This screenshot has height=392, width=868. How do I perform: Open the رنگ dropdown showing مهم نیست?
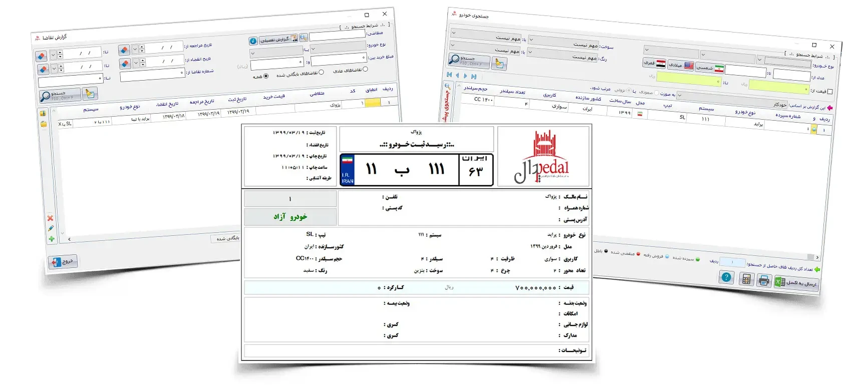[563, 56]
